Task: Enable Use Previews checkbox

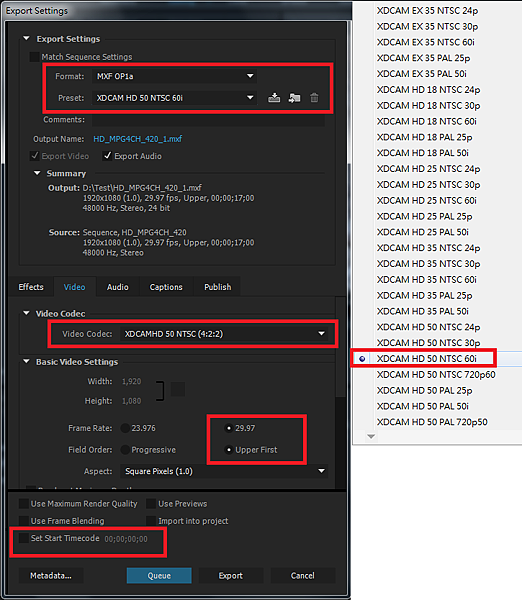Action: (x=151, y=504)
